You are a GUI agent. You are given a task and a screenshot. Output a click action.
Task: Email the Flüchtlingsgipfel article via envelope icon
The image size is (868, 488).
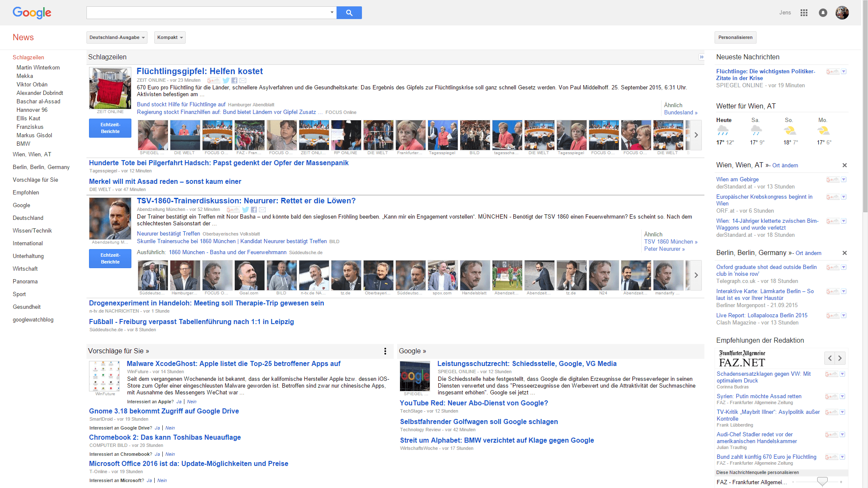[x=243, y=80]
